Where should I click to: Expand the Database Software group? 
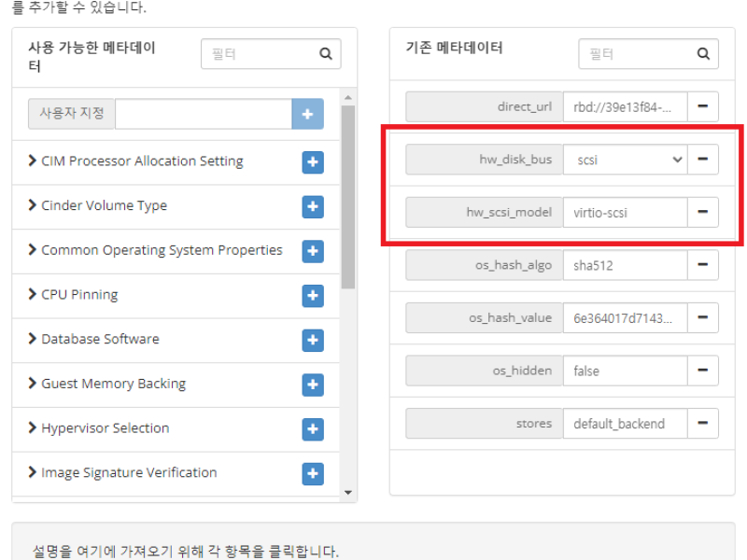[x=32, y=339]
